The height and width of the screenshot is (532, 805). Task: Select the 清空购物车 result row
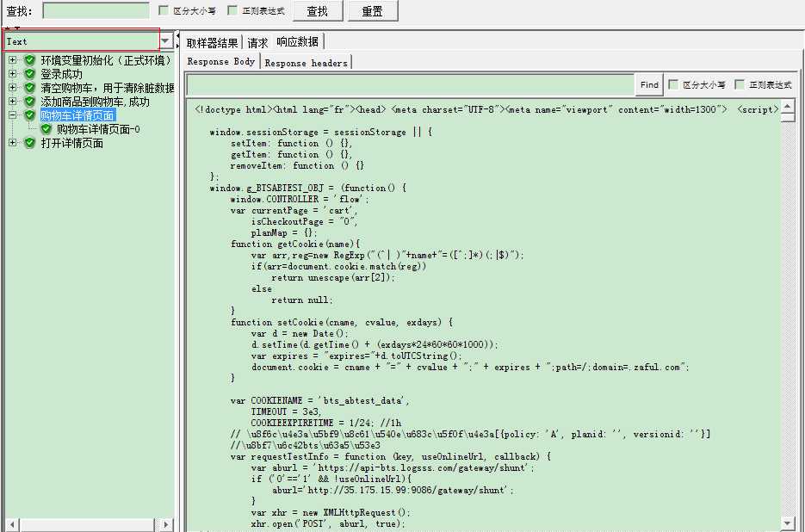click(x=108, y=88)
